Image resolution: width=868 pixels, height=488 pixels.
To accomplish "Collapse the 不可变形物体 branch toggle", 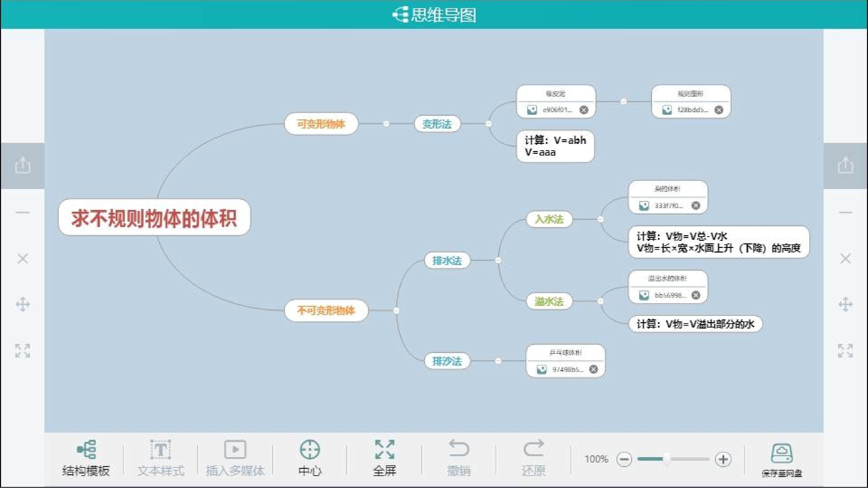I will pyautogui.click(x=396, y=310).
